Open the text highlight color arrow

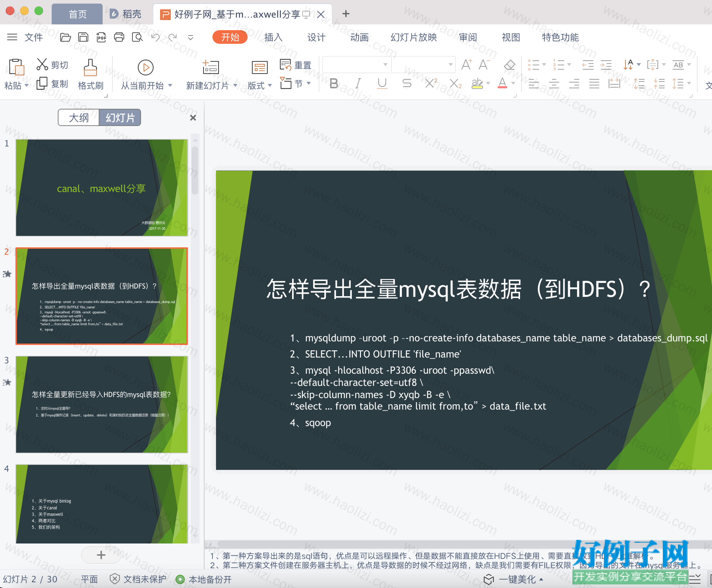click(488, 83)
